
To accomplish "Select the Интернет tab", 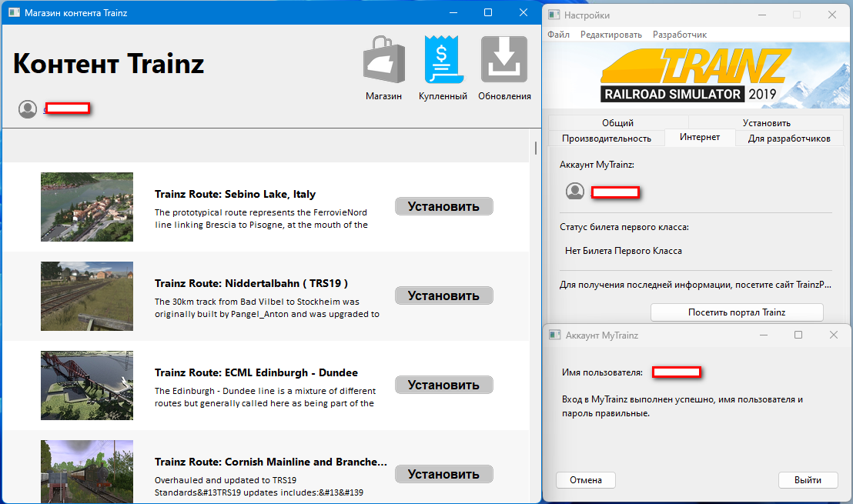I will click(x=700, y=138).
